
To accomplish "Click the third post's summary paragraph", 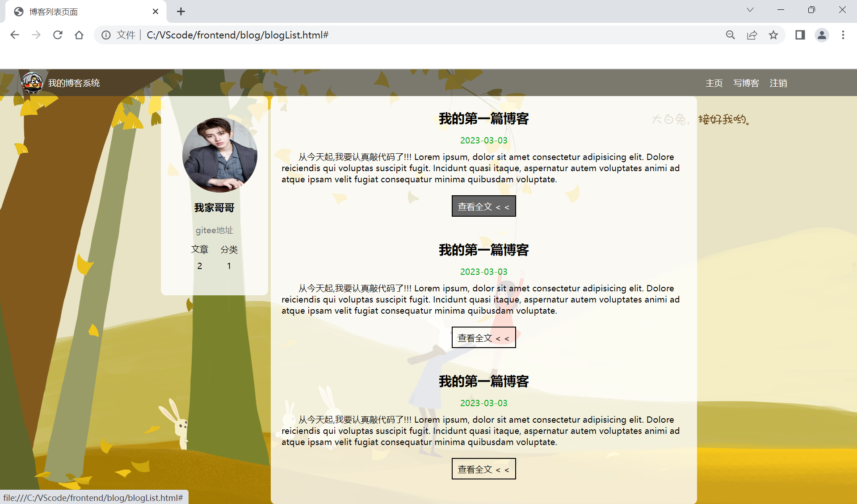I will point(481,431).
